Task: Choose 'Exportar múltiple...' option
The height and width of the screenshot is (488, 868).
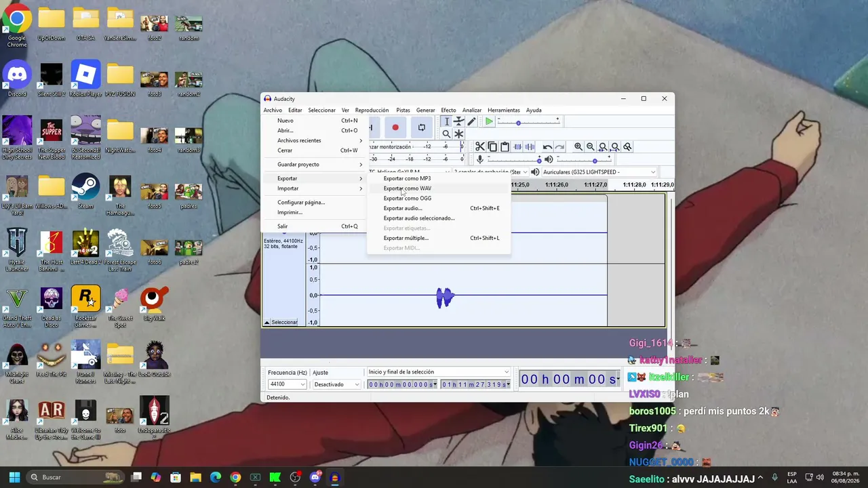Action: click(x=439, y=238)
